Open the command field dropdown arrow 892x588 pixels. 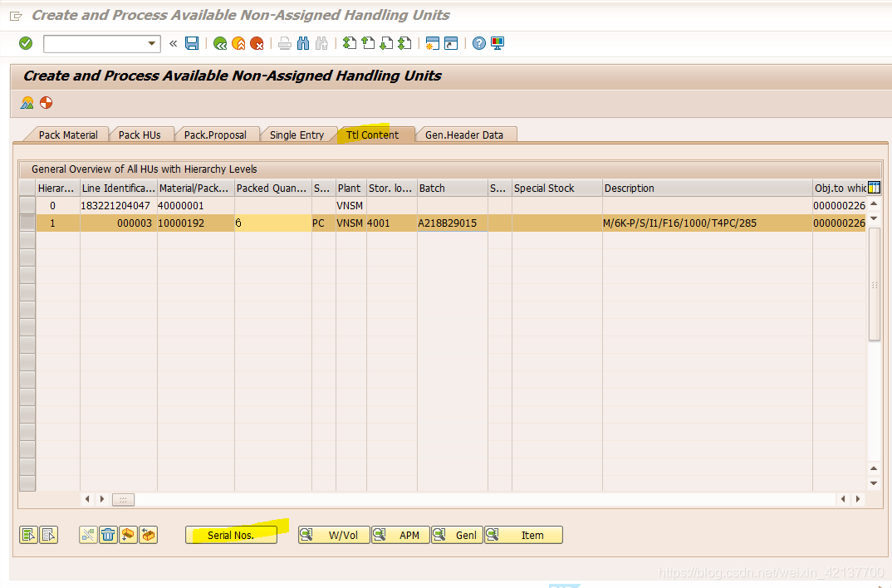click(x=152, y=43)
